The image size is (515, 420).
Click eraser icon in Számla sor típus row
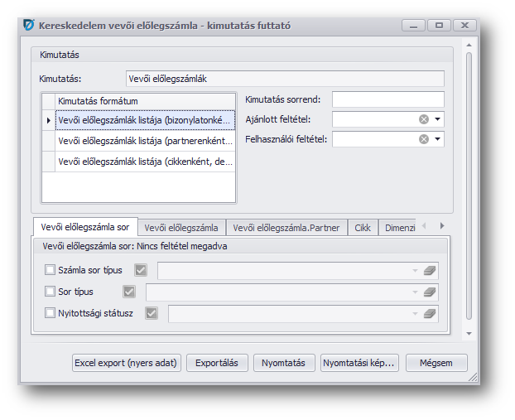(x=429, y=270)
